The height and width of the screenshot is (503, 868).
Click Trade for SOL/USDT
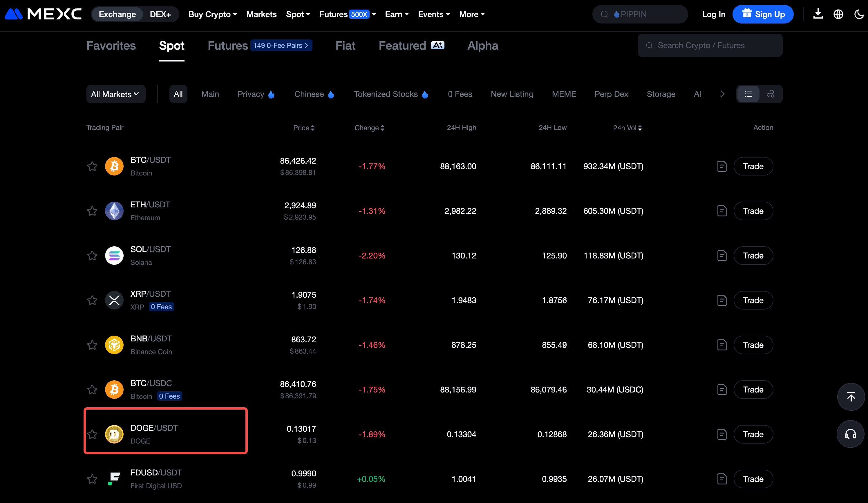click(753, 256)
